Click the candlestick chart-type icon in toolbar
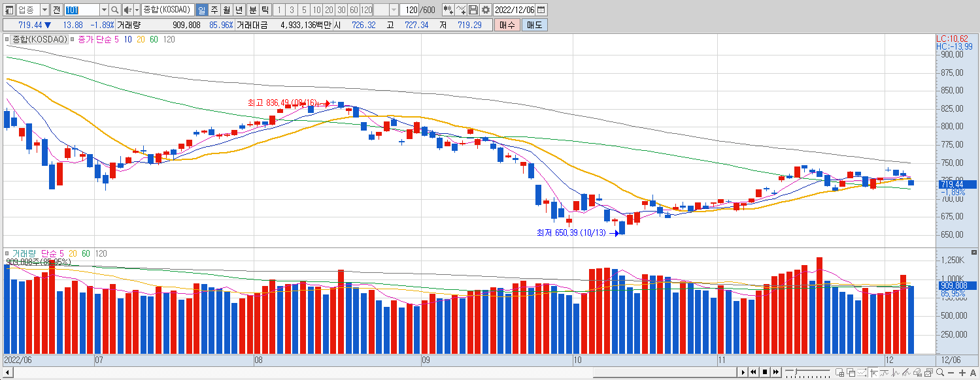The image size is (980, 380). pyautogui.click(x=449, y=10)
